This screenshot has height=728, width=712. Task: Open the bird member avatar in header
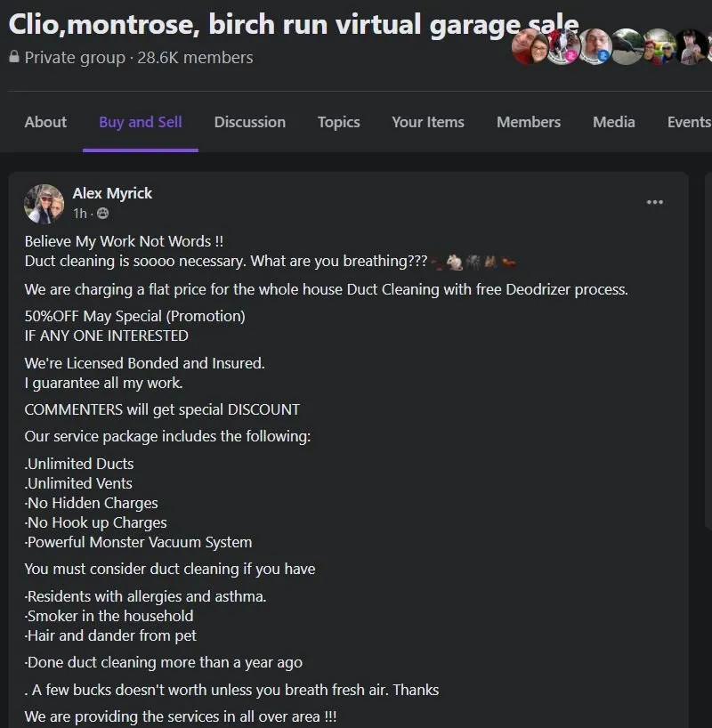click(x=627, y=46)
